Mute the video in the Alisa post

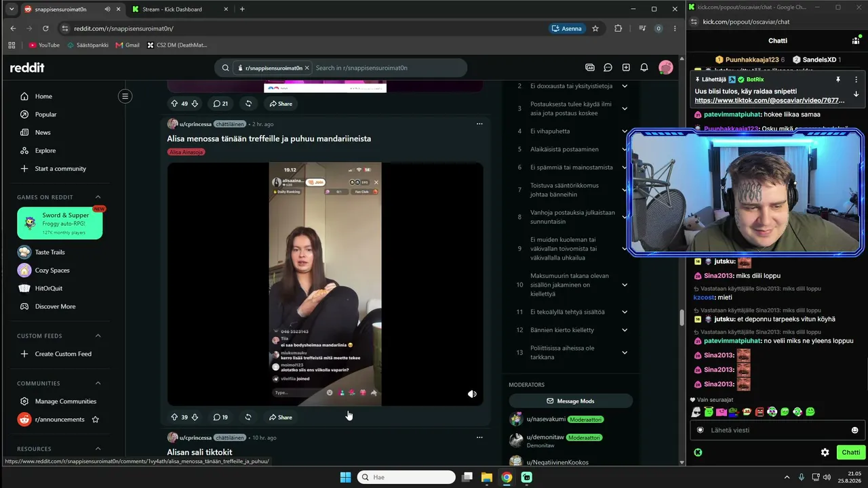click(472, 394)
